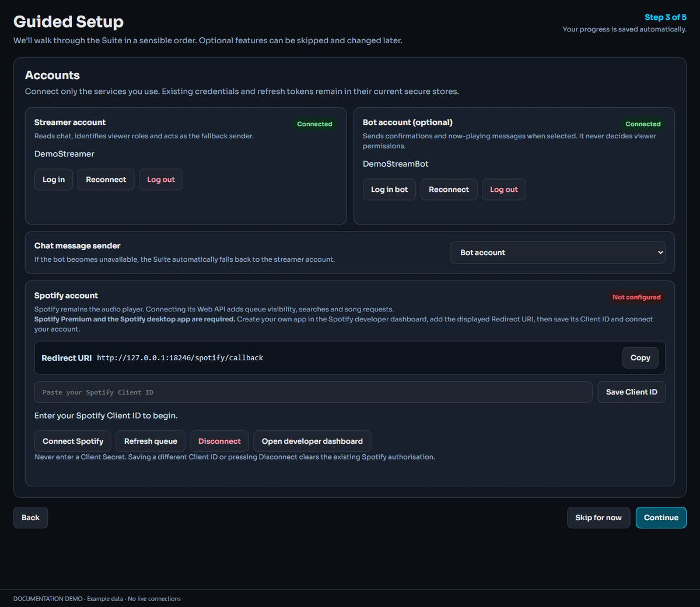This screenshot has width=700, height=607.
Task: Click the Log in bot button
Action: 389,190
